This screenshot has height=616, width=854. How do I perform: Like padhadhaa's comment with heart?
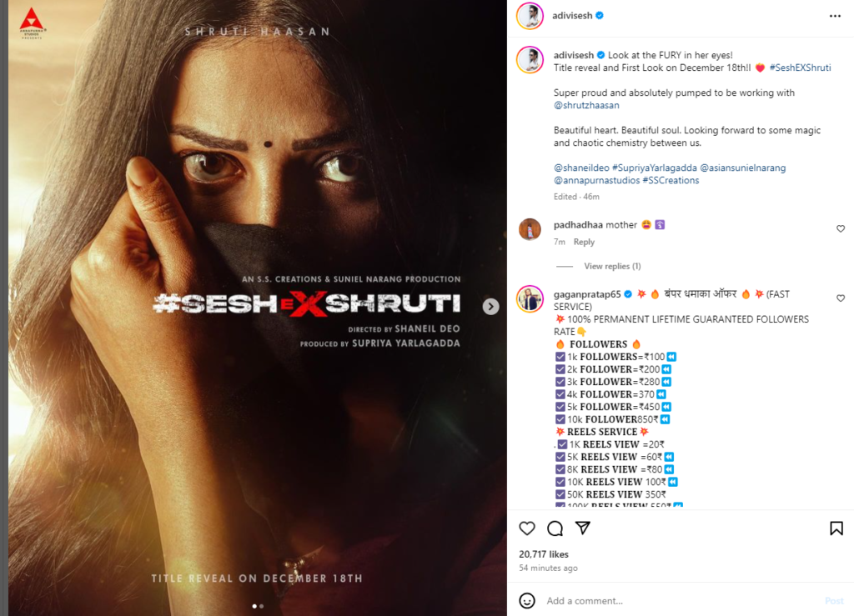841,228
